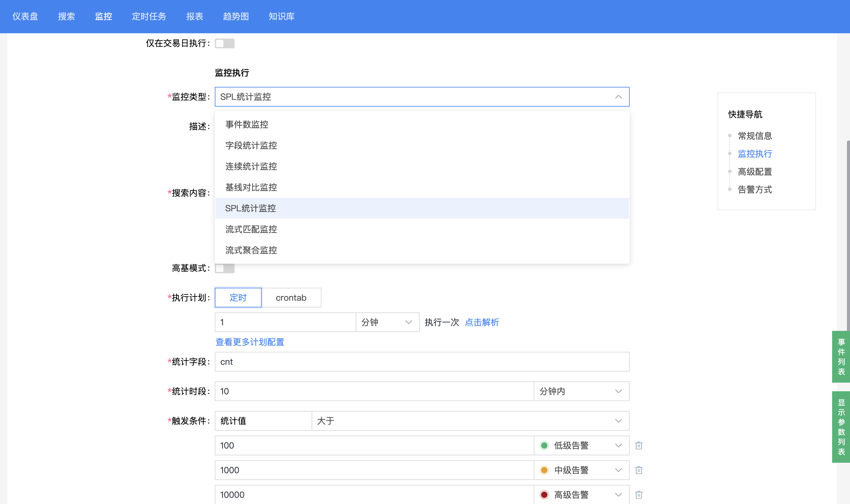Open the 监控 top navigation tab
Screen dimensions: 850x504
103,16
